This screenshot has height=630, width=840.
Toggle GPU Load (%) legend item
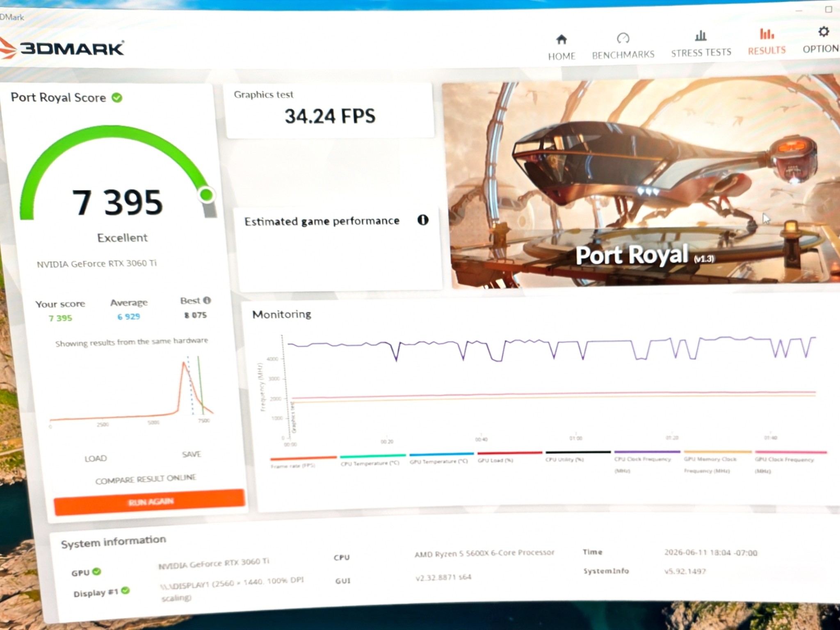point(509,457)
